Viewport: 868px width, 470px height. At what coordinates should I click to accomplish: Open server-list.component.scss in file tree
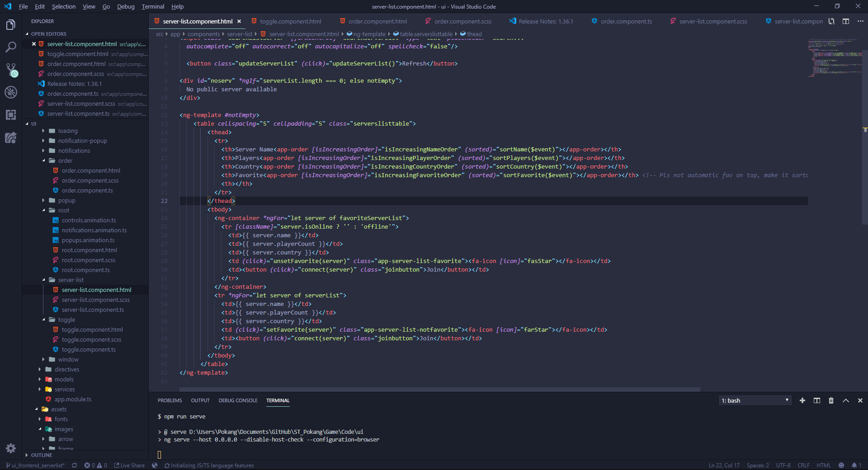click(x=95, y=300)
